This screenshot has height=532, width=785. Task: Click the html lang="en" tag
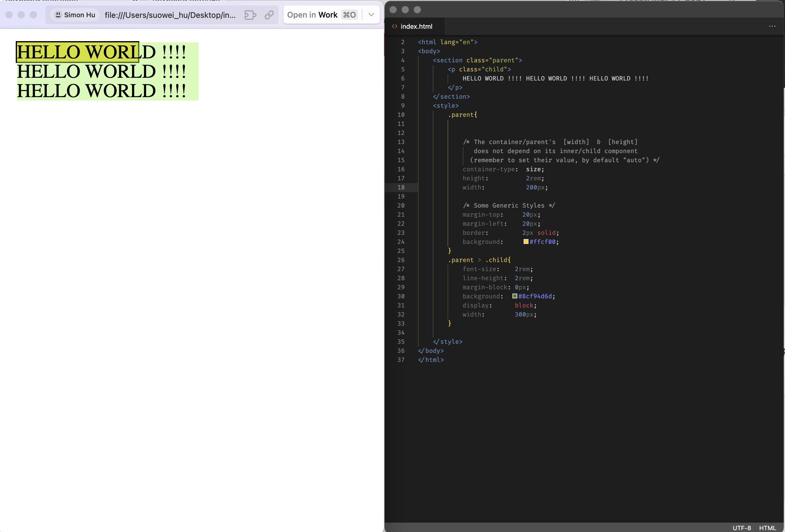448,42
